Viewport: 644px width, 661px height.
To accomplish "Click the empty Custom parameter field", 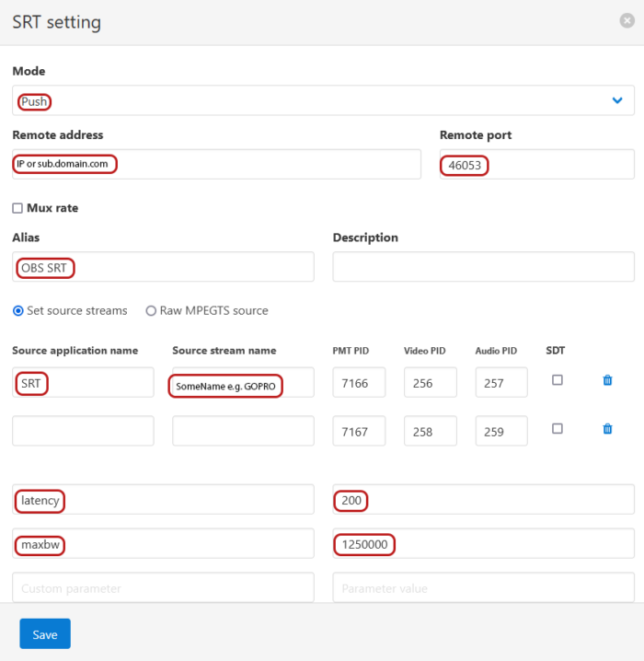I will [163, 587].
